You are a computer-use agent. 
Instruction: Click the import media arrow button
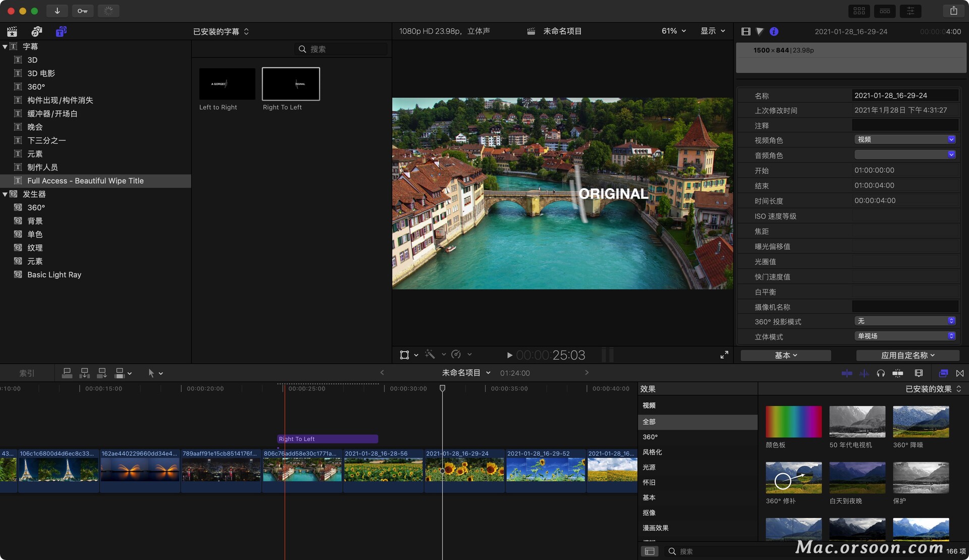57,11
